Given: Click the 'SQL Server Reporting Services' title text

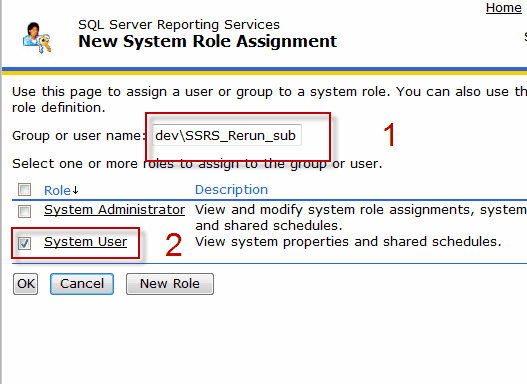Looking at the screenshot, I should (179, 25).
